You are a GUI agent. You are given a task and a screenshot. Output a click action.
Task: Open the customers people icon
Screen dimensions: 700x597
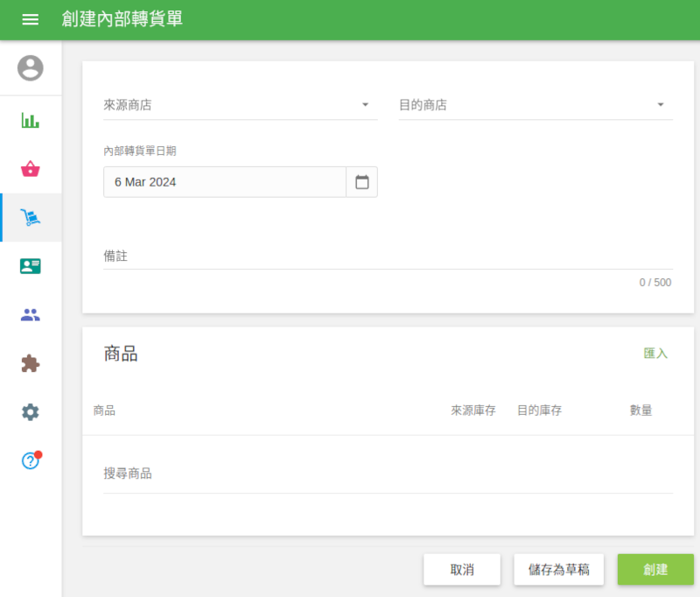(31, 315)
